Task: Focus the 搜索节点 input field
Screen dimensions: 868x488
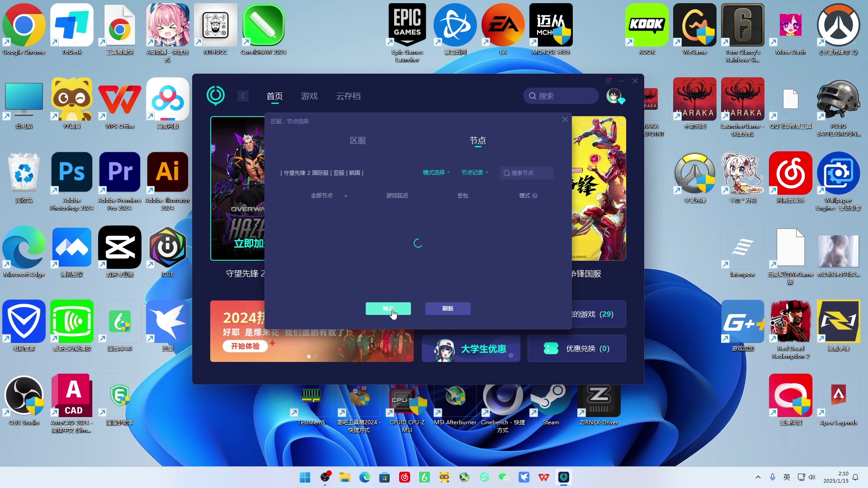Action: [527, 173]
